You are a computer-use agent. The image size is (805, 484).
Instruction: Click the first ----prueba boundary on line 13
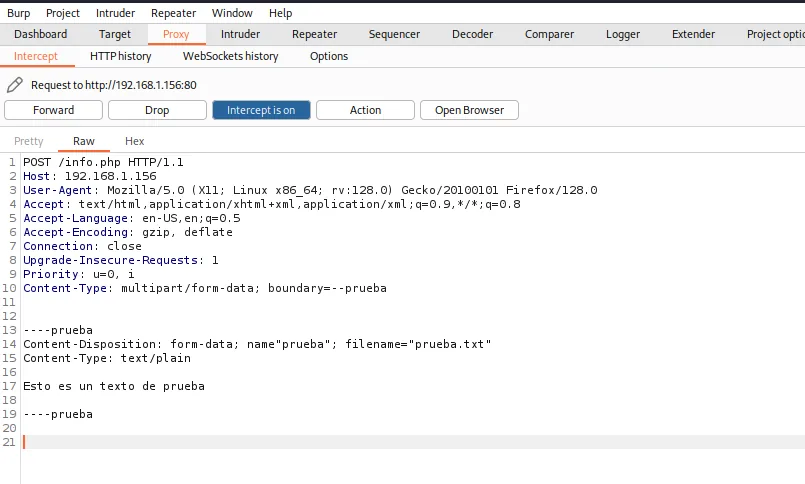[x=58, y=330]
